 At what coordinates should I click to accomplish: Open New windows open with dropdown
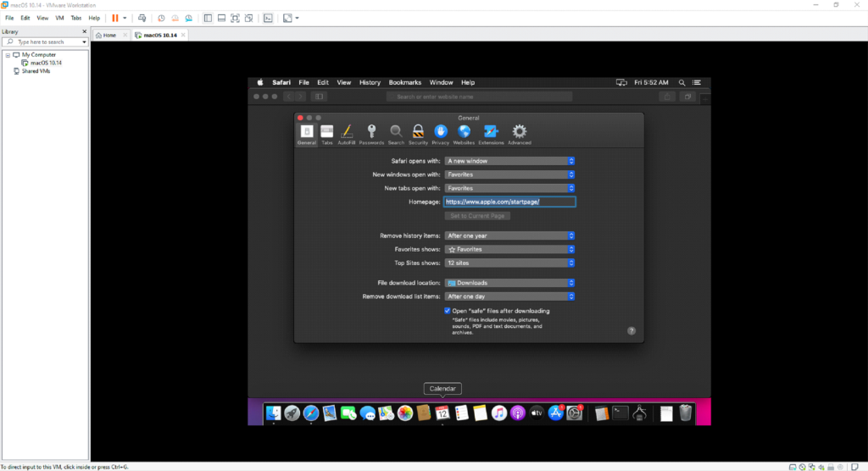point(509,175)
